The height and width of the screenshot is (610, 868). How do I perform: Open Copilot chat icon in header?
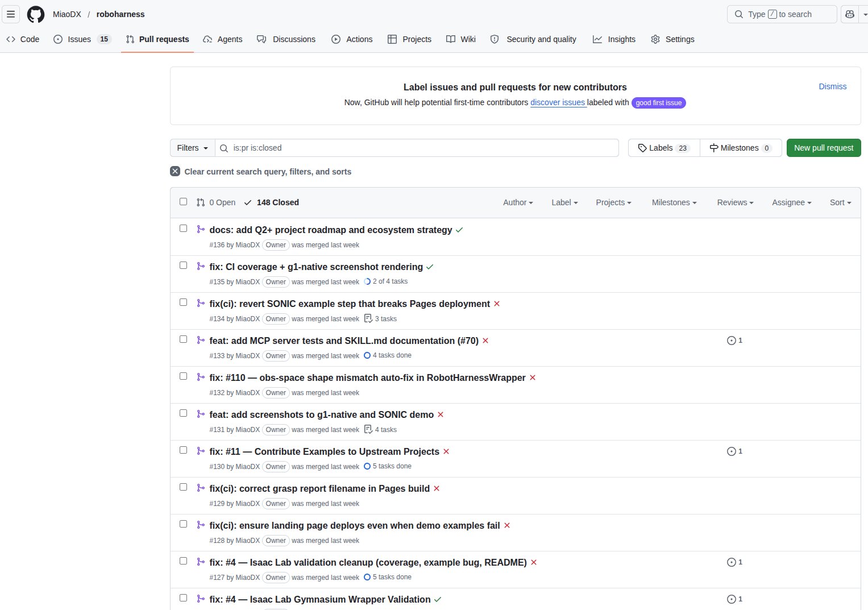click(850, 14)
